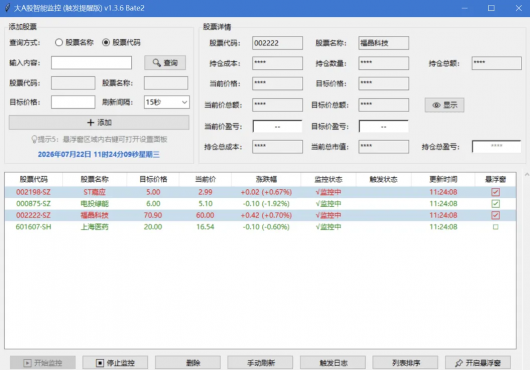Sort by 股票名称 column header

tap(94, 179)
